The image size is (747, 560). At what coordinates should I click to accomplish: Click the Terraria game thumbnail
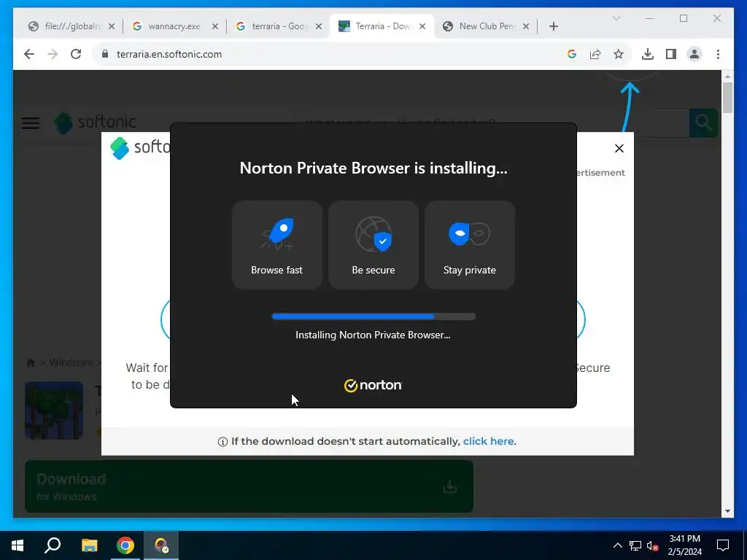tap(54, 411)
